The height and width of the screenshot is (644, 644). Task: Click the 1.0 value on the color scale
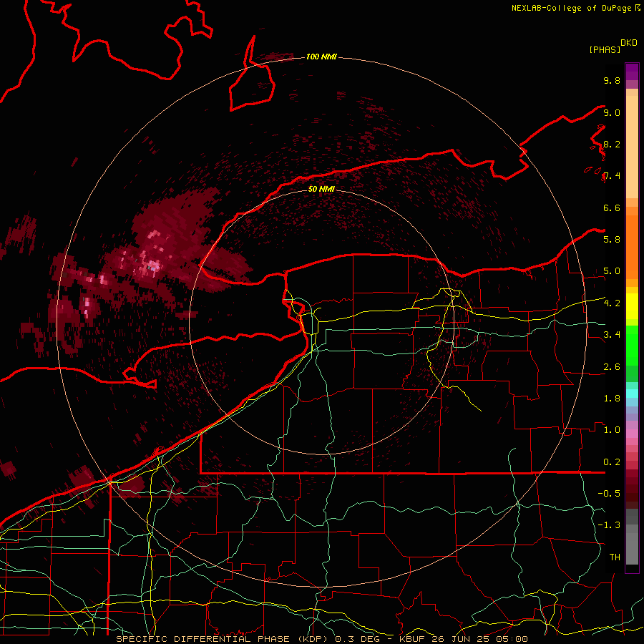point(612,430)
